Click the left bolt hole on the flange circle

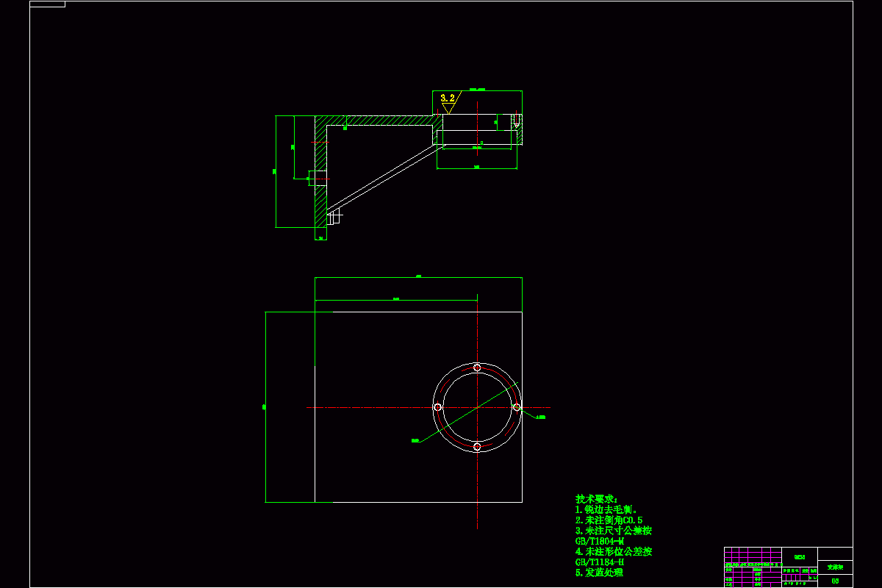(437, 407)
